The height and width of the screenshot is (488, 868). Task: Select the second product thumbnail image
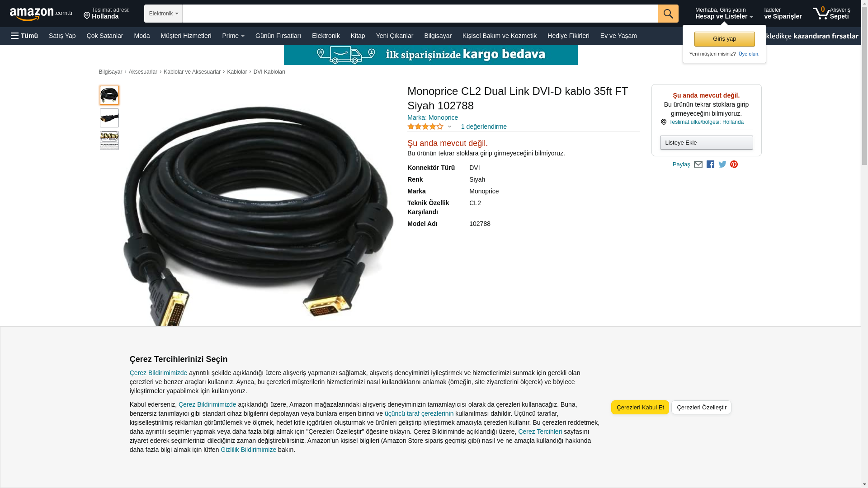pyautogui.click(x=109, y=118)
